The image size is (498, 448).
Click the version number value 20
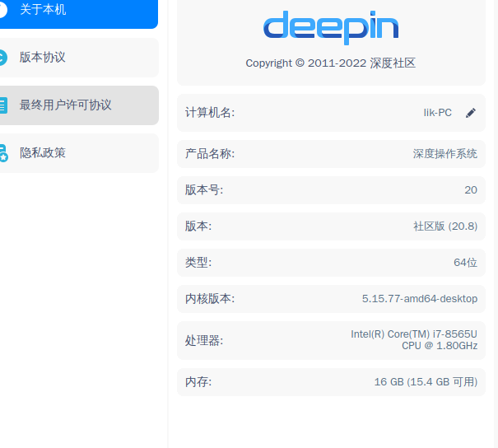point(471,190)
